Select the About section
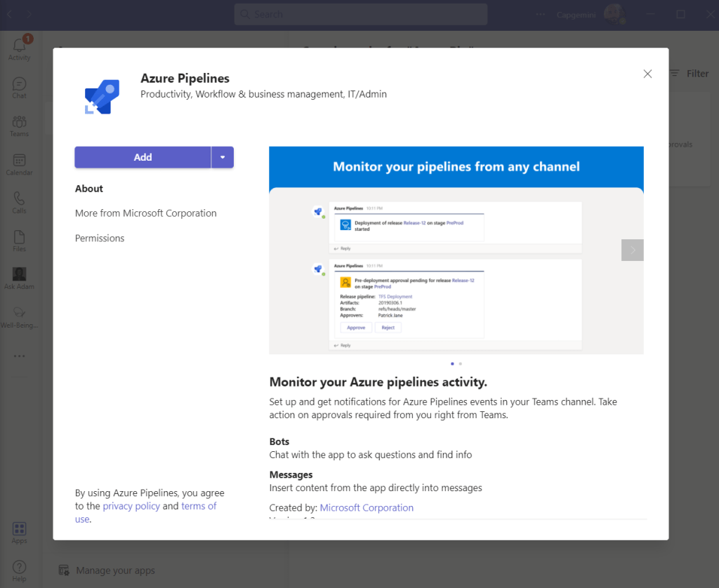Screen dimensions: 719x588 [89, 189]
